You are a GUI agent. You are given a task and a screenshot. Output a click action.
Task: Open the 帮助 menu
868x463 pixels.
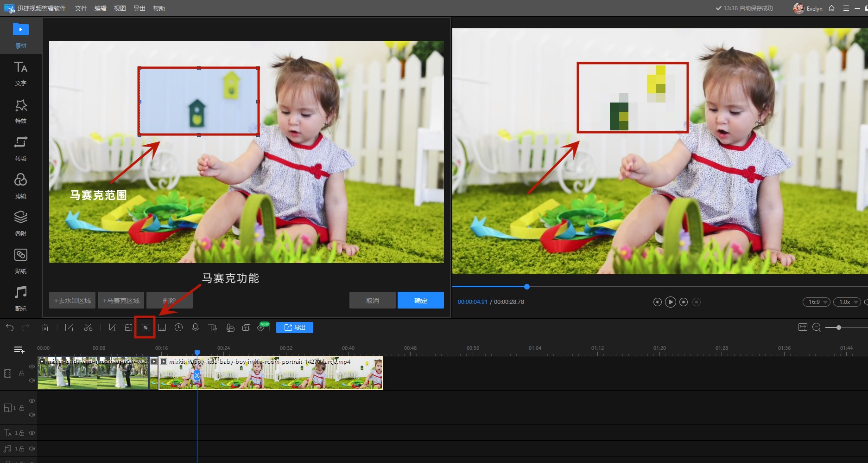coord(159,8)
